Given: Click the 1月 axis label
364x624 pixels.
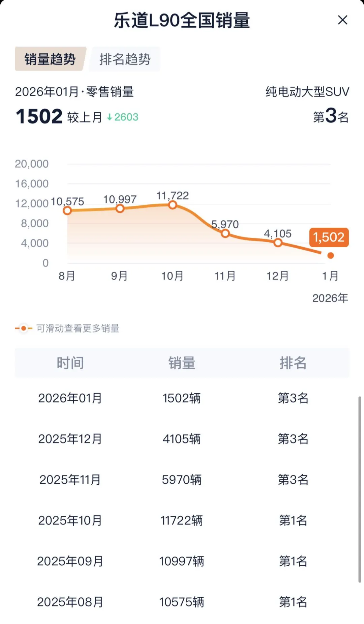Looking at the screenshot, I should [x=330, y=276].
